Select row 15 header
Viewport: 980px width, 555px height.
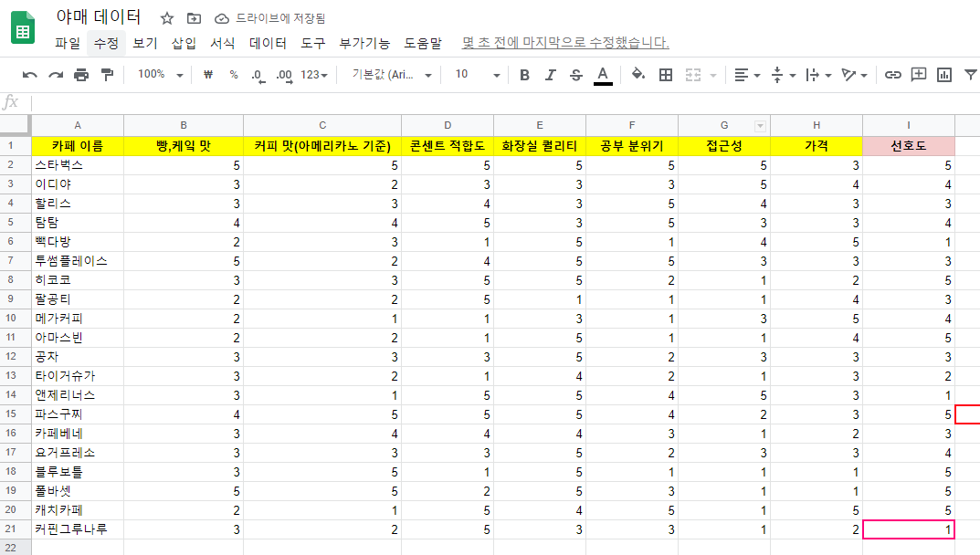pos(15,414)
